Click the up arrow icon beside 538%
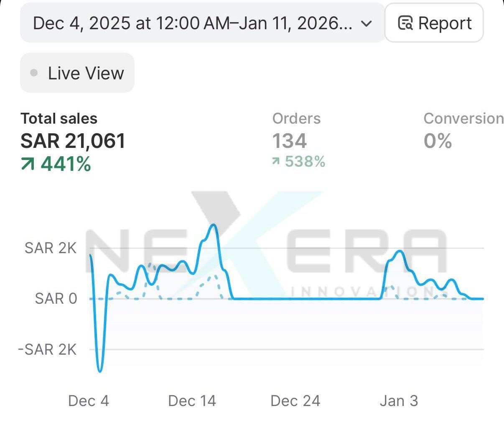504x424 pixels. click(x=276, y=161)
